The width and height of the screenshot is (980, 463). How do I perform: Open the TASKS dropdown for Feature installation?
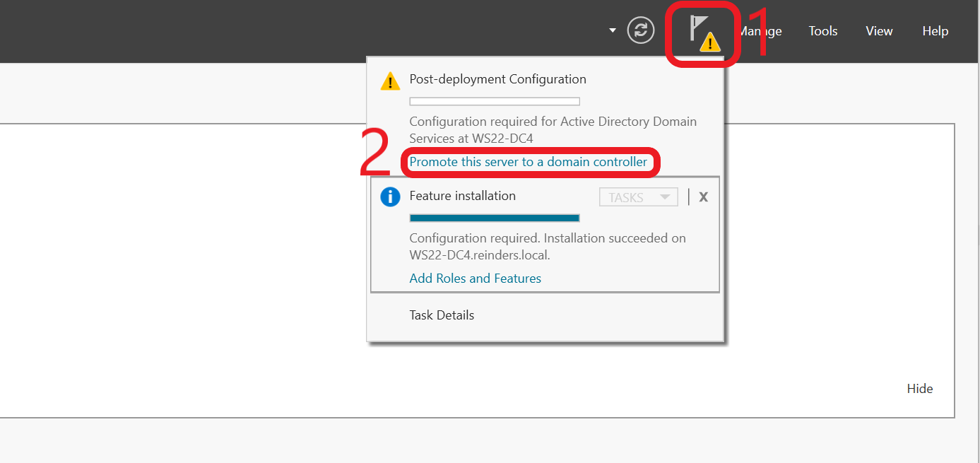[x=638, y=197]
